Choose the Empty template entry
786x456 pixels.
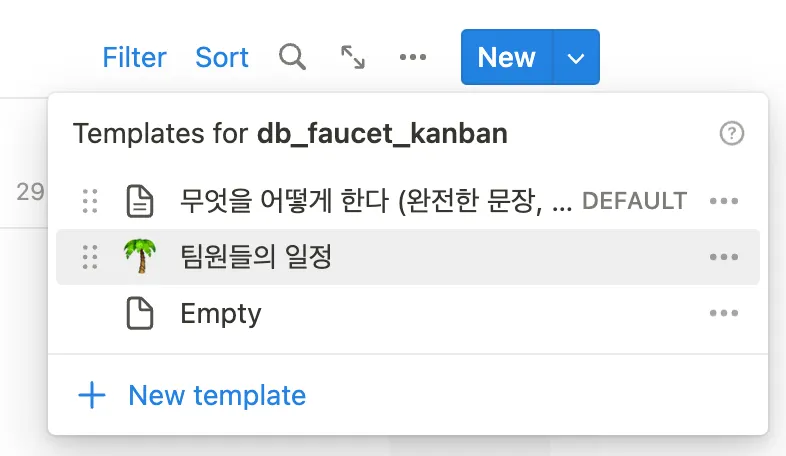221,313
